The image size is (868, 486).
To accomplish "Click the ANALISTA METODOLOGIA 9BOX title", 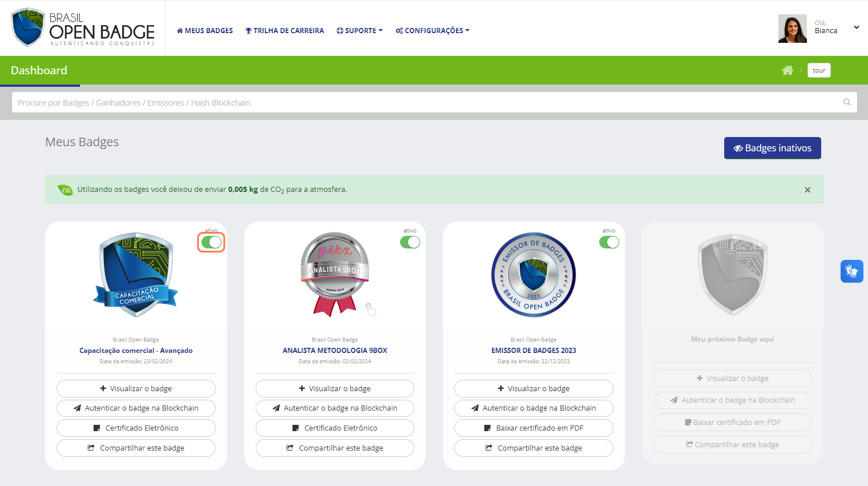I will click(x=335, y=351).
